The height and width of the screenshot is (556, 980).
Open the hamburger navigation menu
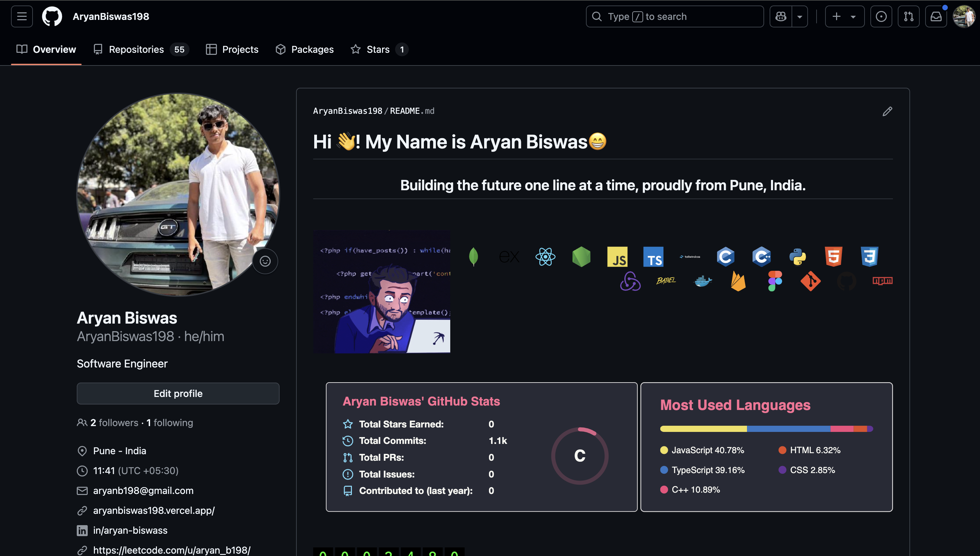tap(22, 16)
